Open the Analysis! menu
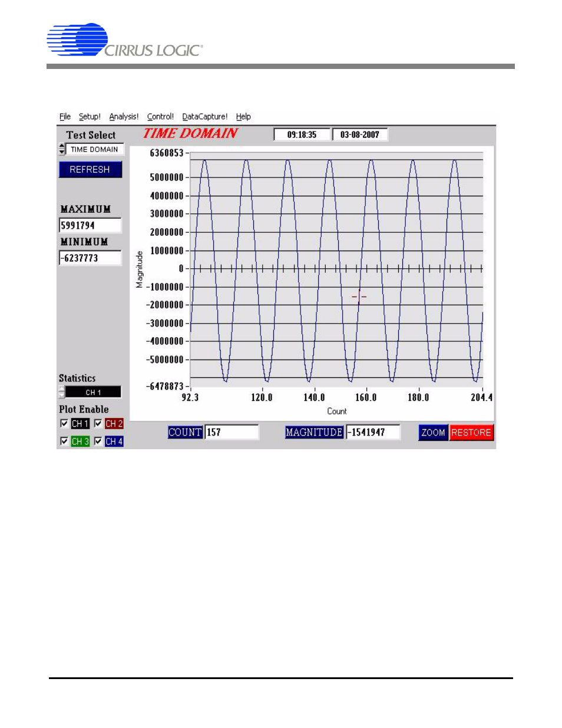Screen dimensions: 562x728 [x=124, y=117]
